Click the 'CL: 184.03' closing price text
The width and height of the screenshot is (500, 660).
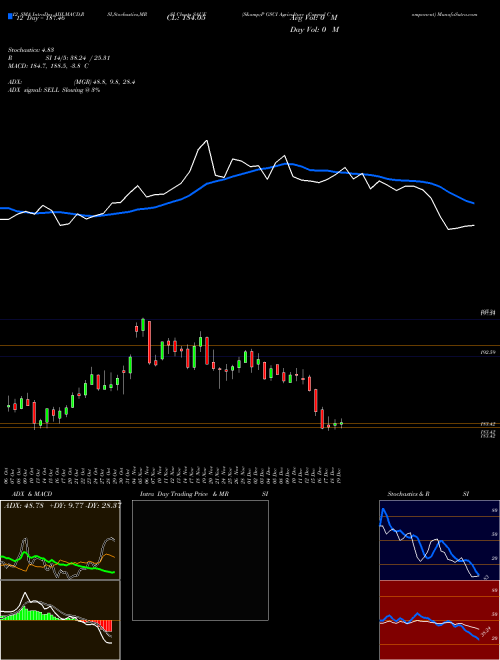pyautogui.click(x=186, y=18)
